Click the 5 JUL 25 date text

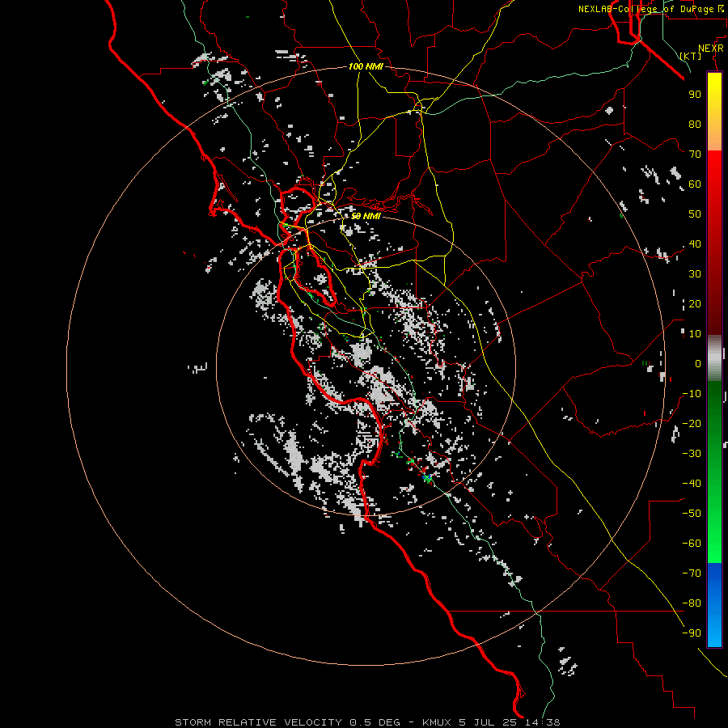click(488, 722)
